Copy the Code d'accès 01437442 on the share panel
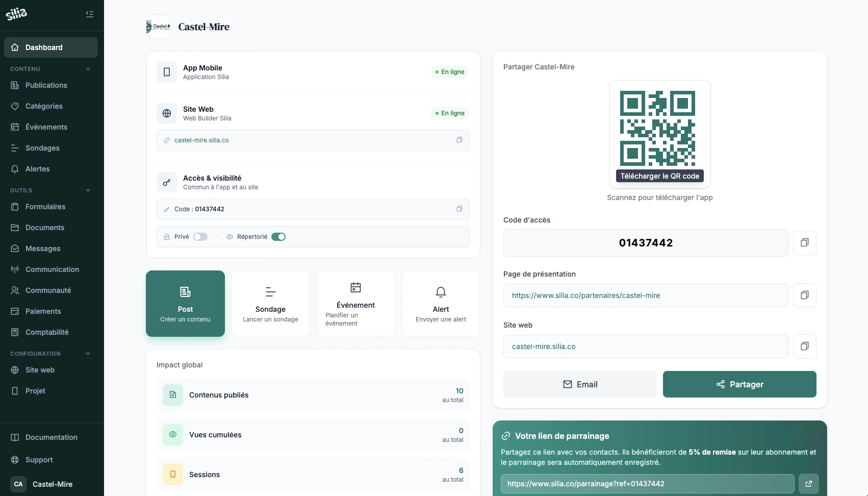This screenshot has height=496, width=868. 804,243
